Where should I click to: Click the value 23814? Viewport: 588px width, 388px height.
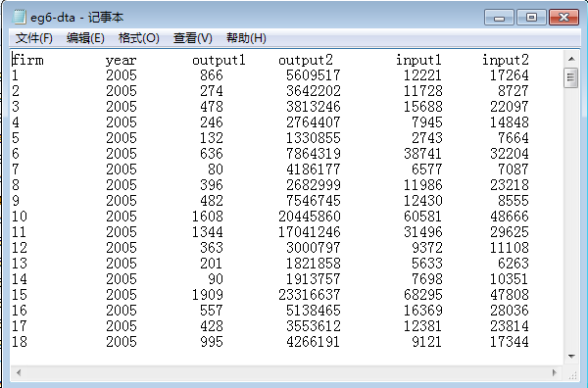(510, 326)
